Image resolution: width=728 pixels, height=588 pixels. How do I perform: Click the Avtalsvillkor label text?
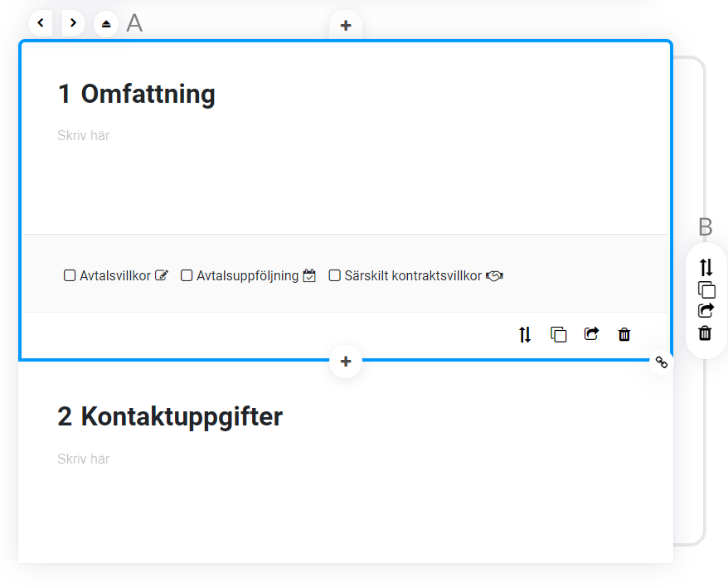coord(115,275)
